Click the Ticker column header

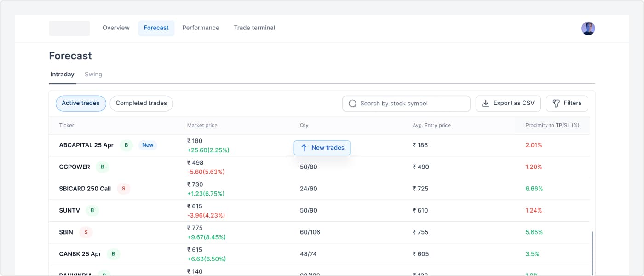67,126
